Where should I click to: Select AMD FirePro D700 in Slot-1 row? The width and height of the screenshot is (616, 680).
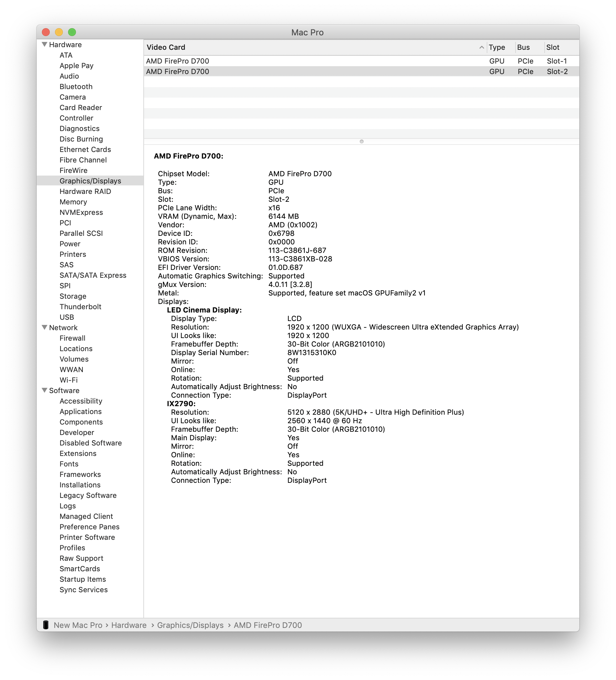pyautogui.click(x=361, y=61)
